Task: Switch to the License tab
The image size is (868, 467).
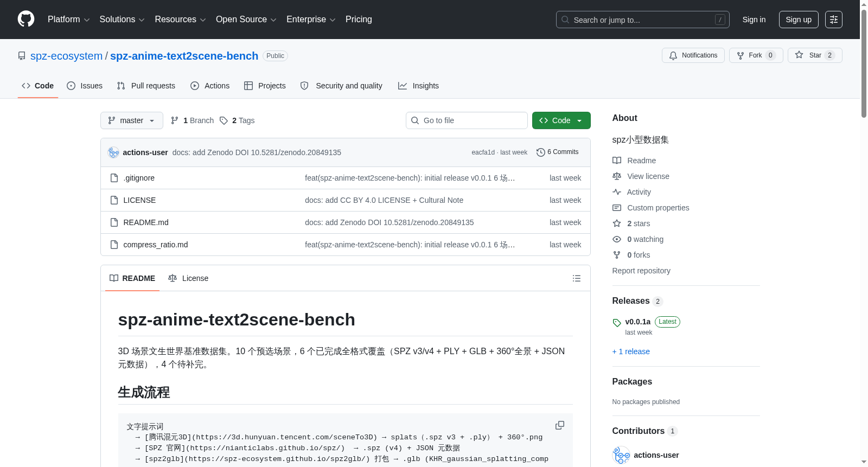Action: click(x=188, y=278)
